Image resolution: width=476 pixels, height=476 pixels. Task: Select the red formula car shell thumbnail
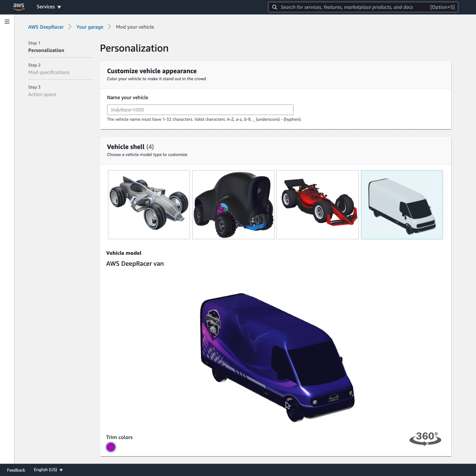[317, 205]
